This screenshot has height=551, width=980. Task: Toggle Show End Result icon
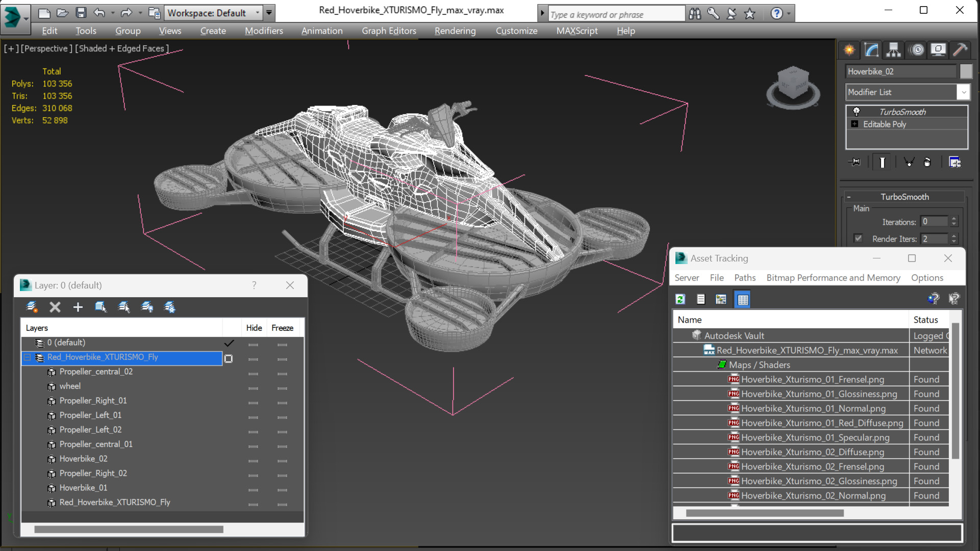882,162
